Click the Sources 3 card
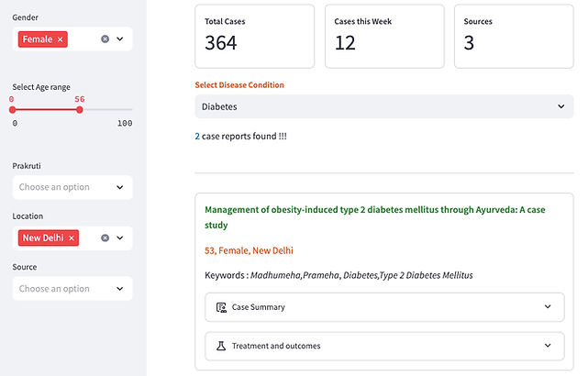The image size is (588, 376). 514,37
